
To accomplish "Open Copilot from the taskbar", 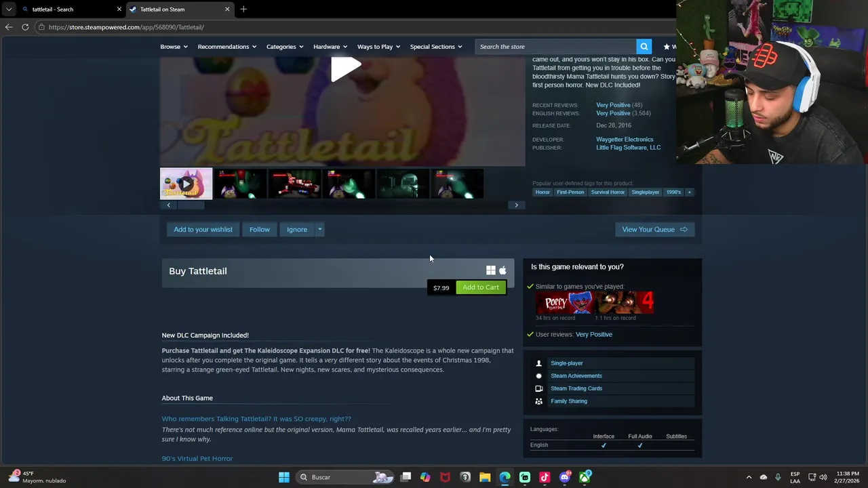I will click(x=425, y=477).
